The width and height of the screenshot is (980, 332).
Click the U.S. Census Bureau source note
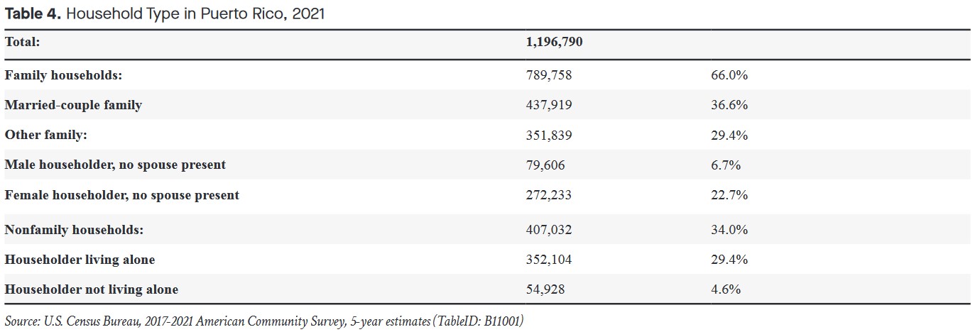pos(264,321)
